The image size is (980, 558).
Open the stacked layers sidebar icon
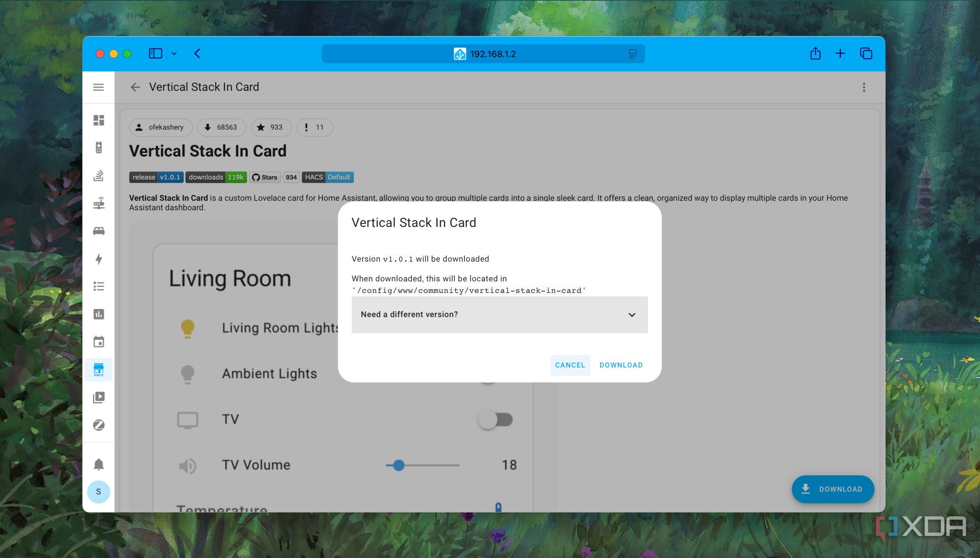98,175
